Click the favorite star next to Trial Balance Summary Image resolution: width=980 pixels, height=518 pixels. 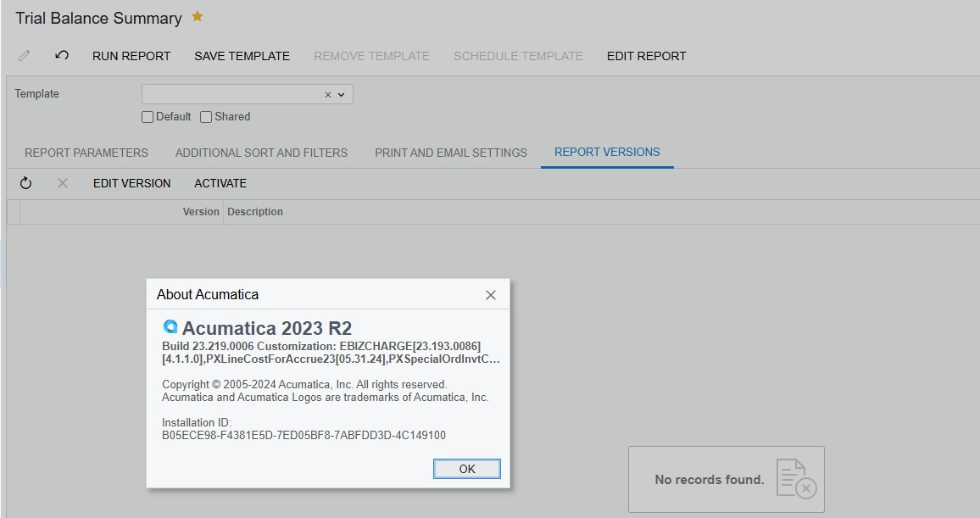pyautogui.click(x=197, y=17)
